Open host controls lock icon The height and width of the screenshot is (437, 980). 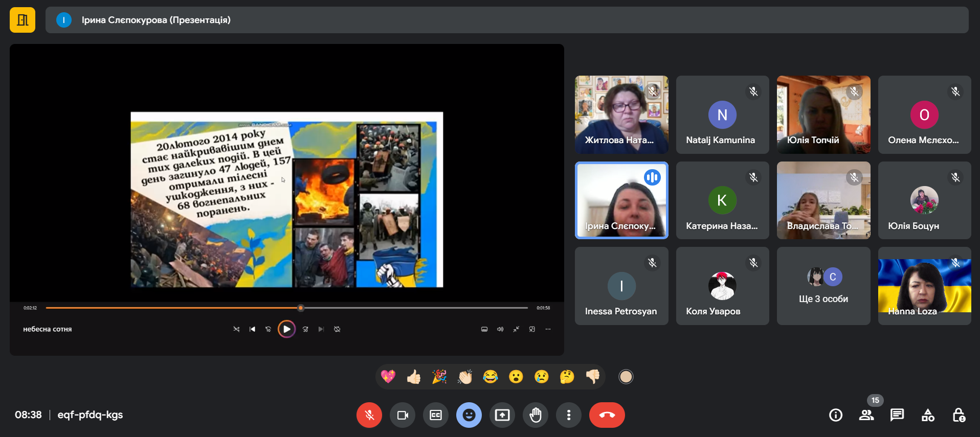tap(959, 415)
